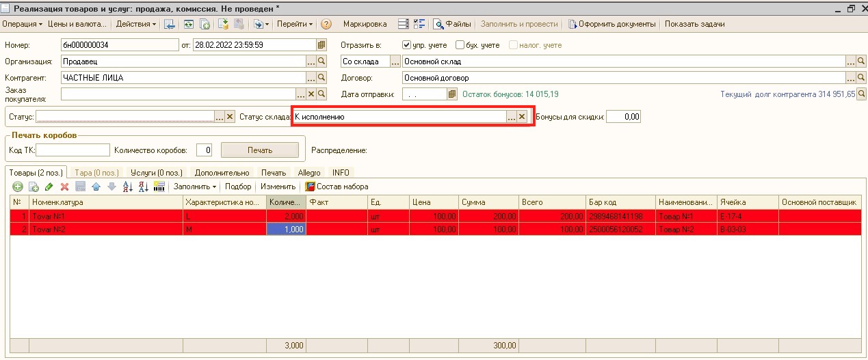Click the copy row icon in table toolbar
The image size is (868, 360).
[x=34, y=186]
